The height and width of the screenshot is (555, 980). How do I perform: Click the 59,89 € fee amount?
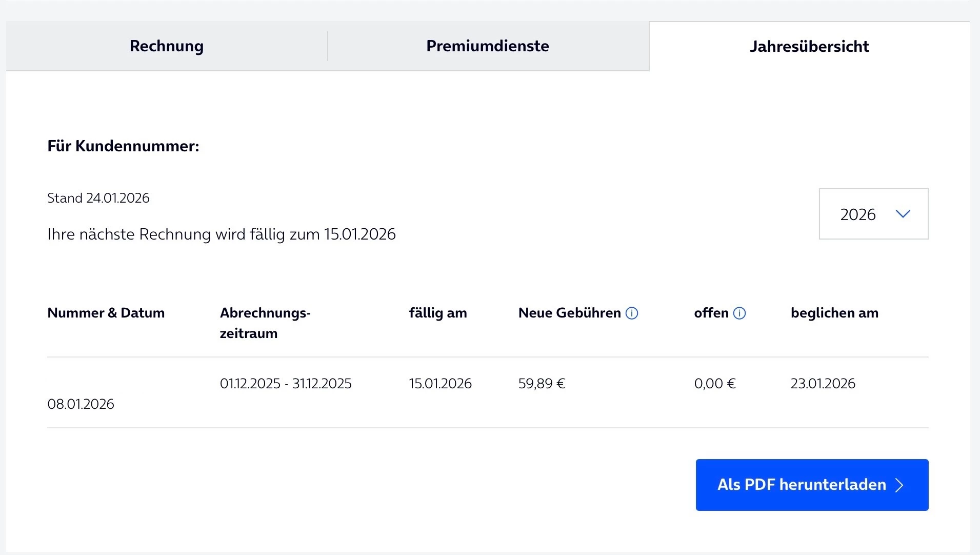[x=542, y=384]
